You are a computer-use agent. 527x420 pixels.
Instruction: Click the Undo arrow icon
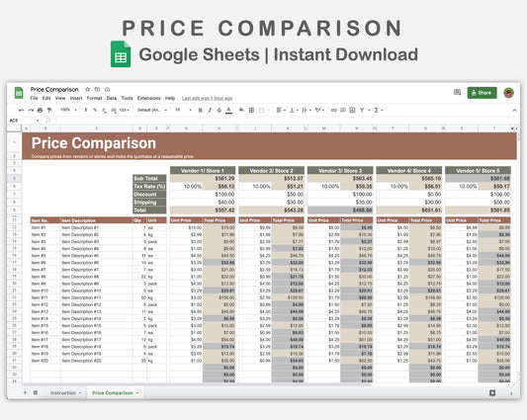click(x=21, y=111)
